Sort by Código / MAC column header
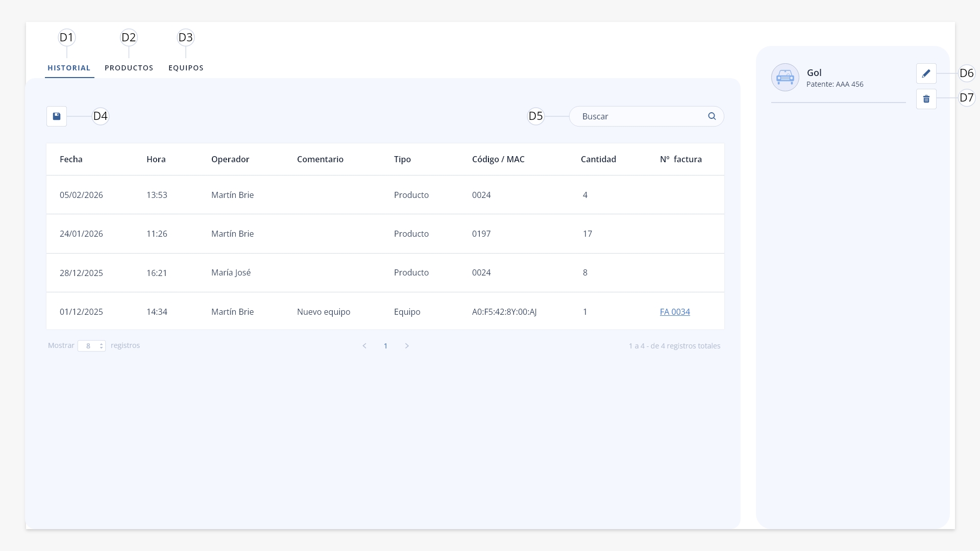 pos(498,159)
